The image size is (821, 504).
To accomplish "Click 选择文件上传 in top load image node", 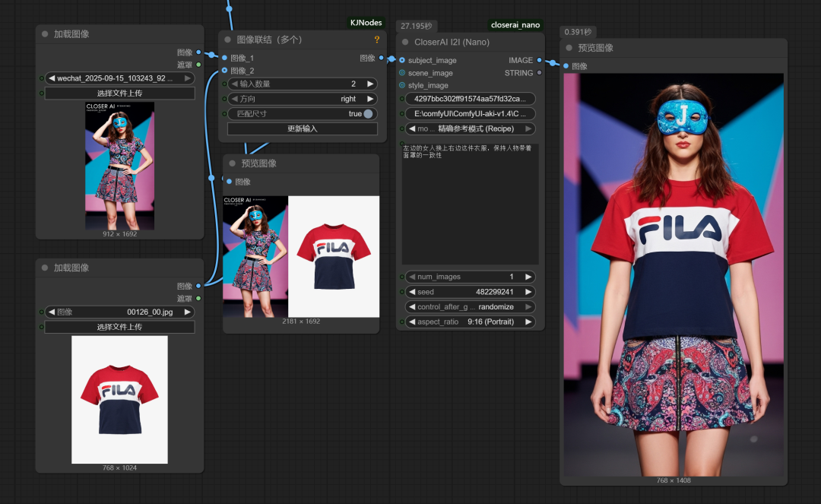I will pos(119,94).
